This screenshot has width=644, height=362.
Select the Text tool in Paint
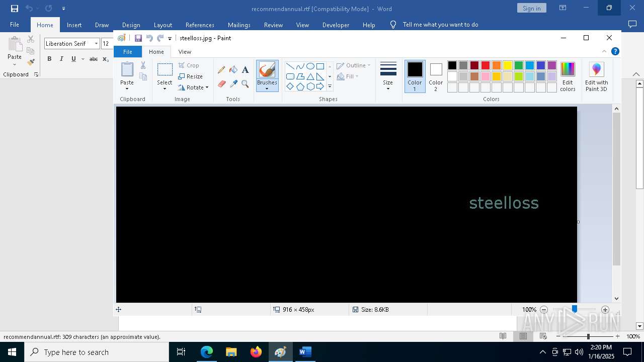coord(245,70)
